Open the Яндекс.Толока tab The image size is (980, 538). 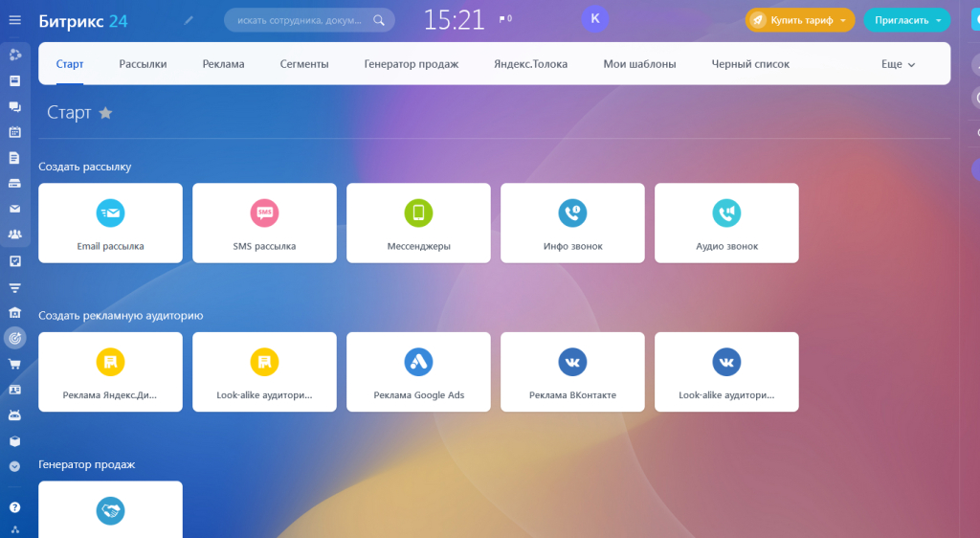click(x=530, y=64)
